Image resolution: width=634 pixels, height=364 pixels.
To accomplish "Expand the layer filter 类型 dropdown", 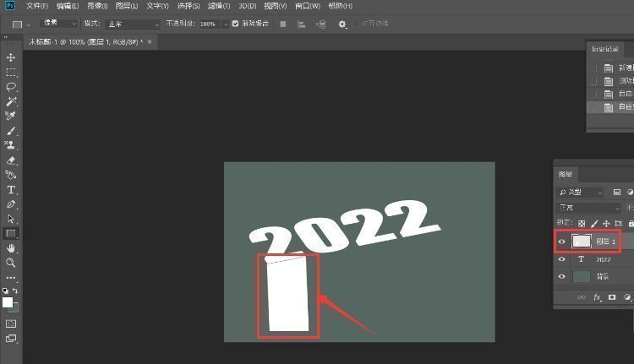I will click(581, 193).
